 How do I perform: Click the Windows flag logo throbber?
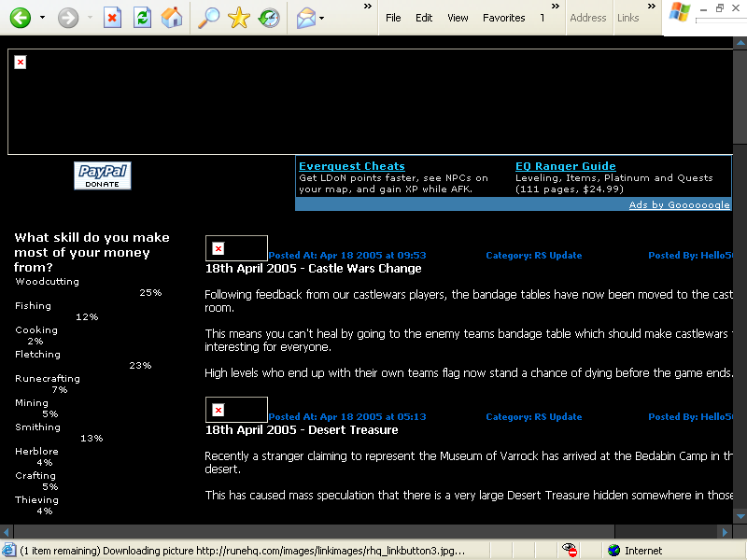pos(680,12)
